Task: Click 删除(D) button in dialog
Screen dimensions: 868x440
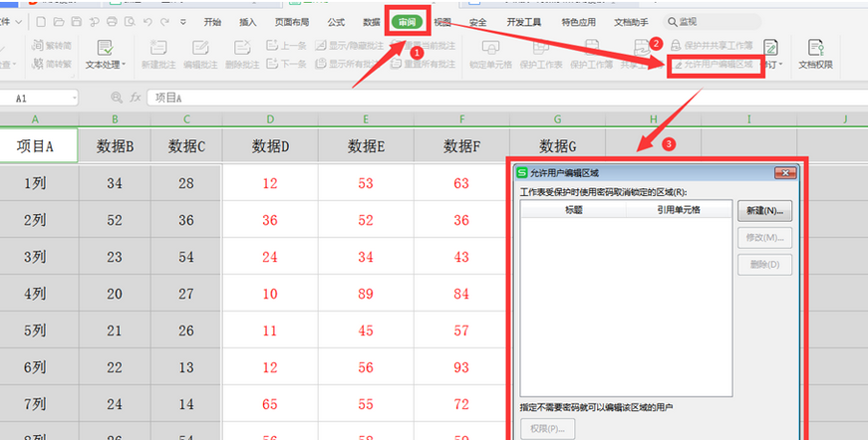Action: pos(764,264)
